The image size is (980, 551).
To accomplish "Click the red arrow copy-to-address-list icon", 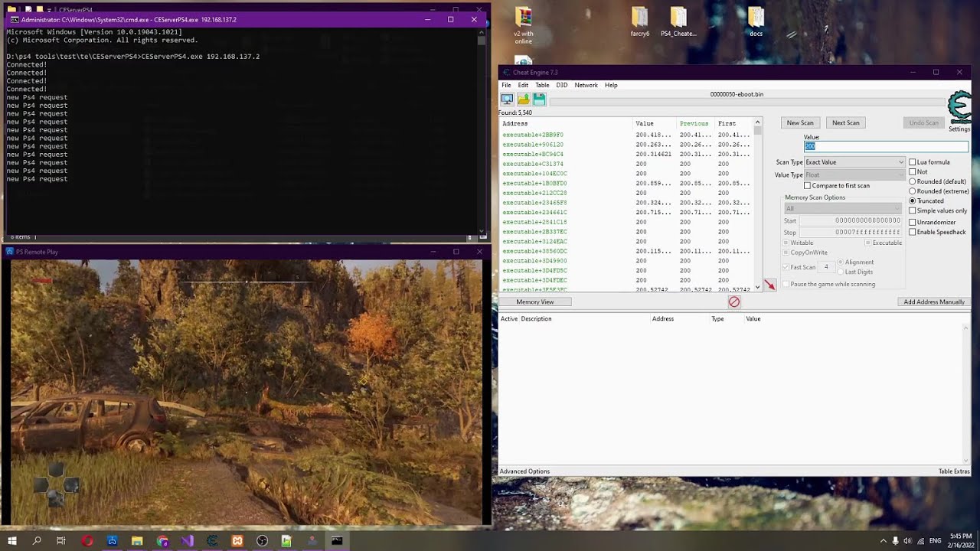I will point(769,285).
